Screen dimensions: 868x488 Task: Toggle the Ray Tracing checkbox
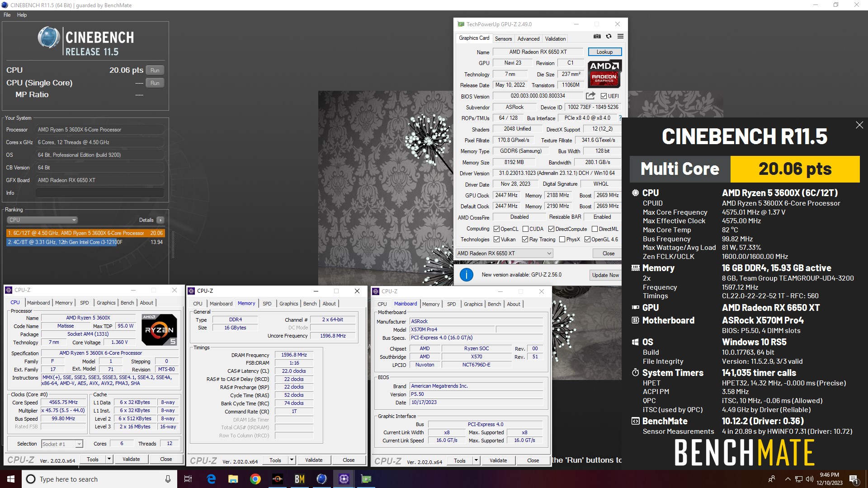click(525, 239)
